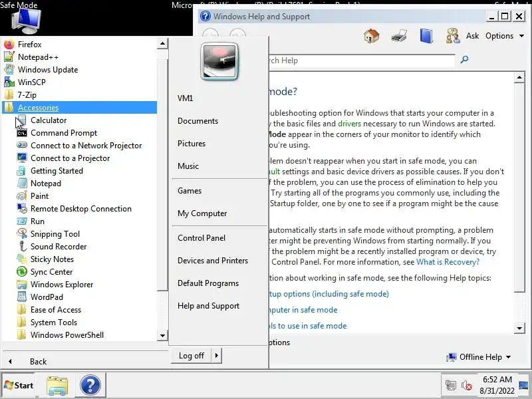Open Music from the Start menu
Viewport: 532px width, 399px height.
[x=188, y=166]
